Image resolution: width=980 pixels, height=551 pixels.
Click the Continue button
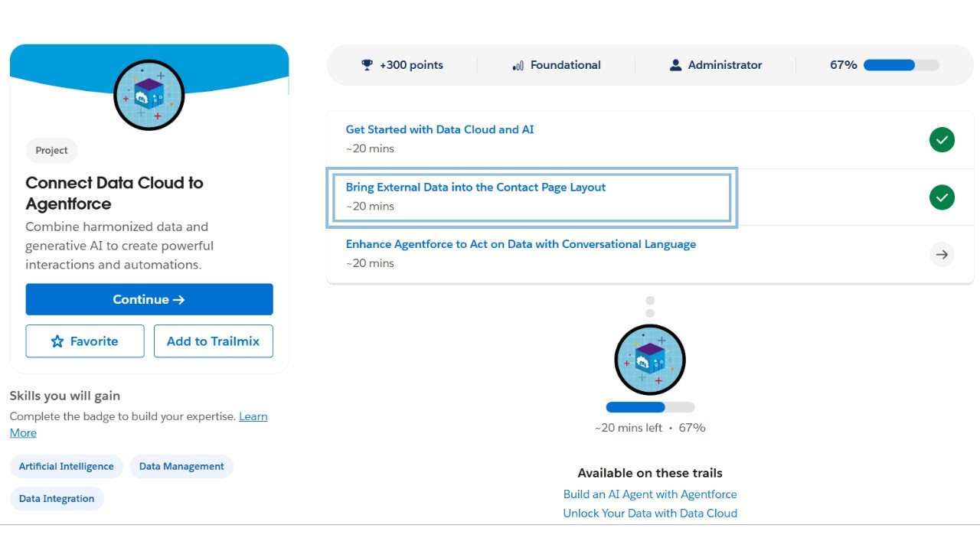[149, 299]
